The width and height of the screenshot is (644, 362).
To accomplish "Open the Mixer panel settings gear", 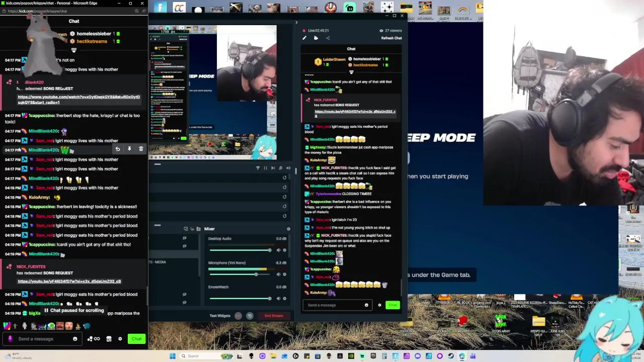I will [288, 229].
